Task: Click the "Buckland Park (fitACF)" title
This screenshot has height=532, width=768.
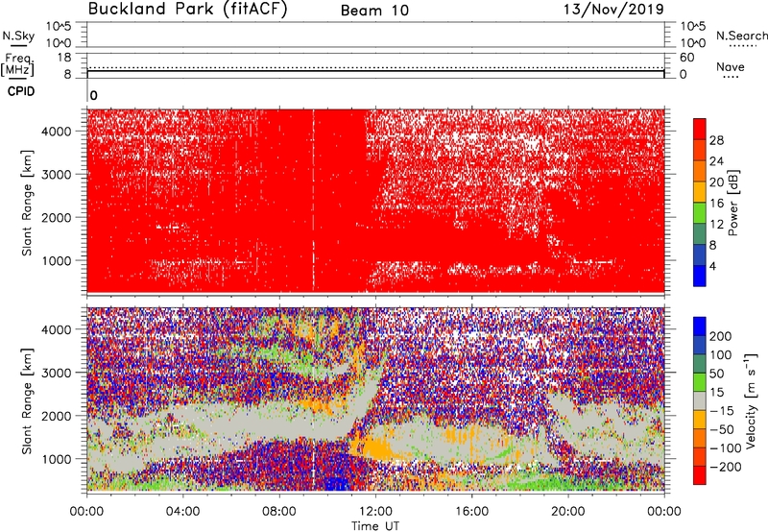Action: point(187,10)
